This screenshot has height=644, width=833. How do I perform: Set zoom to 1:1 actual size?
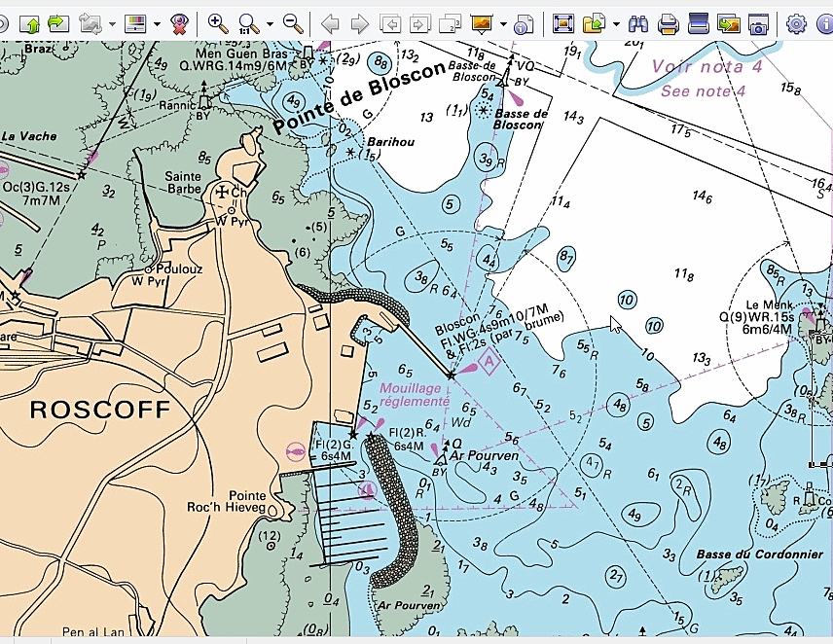click(248, 24)
